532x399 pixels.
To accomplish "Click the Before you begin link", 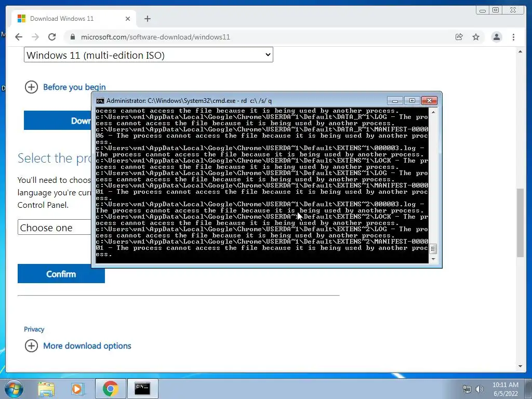I will tap(74, 87).
